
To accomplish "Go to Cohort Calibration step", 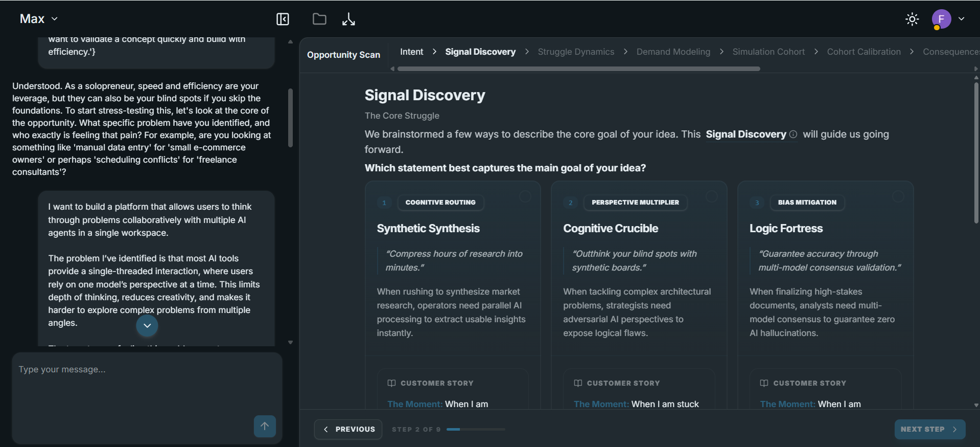I will coord(864,52).
